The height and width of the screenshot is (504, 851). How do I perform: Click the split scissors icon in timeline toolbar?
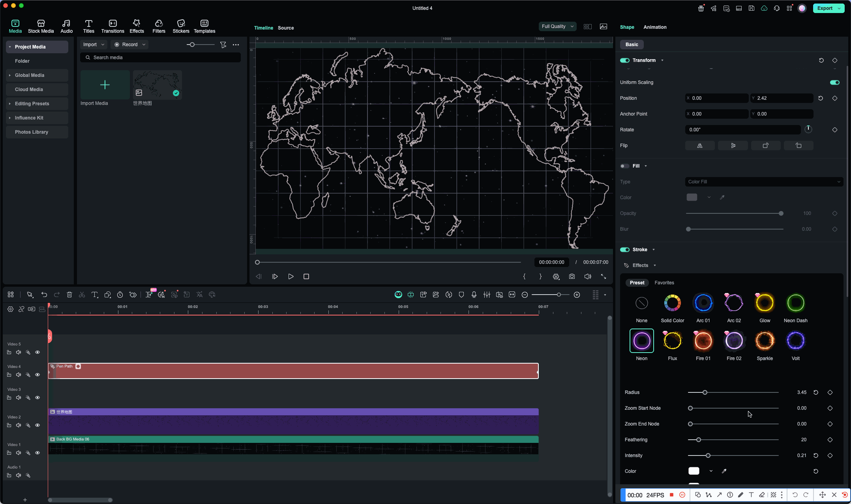[x=82, y=295]
